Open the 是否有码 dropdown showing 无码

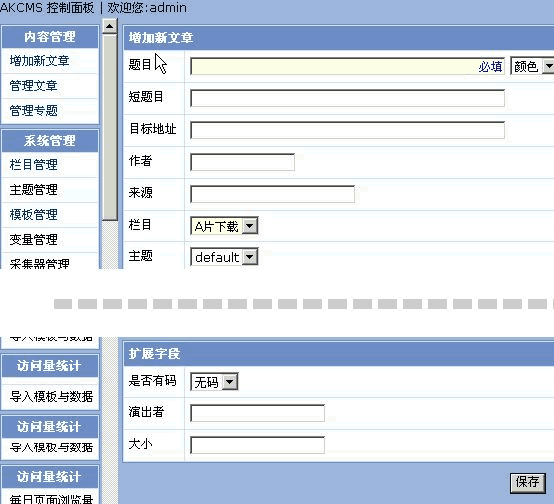pos(214,382)
